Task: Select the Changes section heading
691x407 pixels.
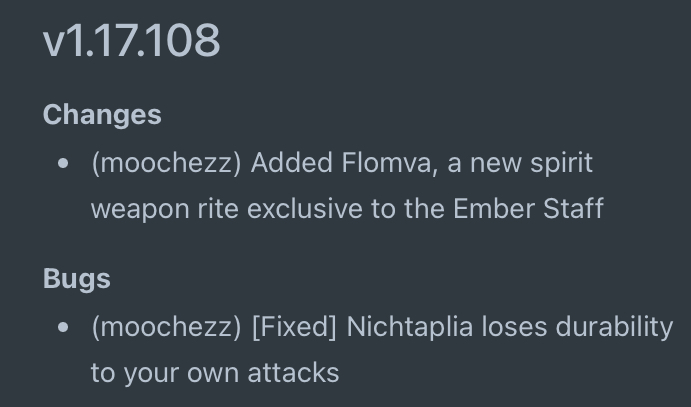Action: (x=102, y=115)
